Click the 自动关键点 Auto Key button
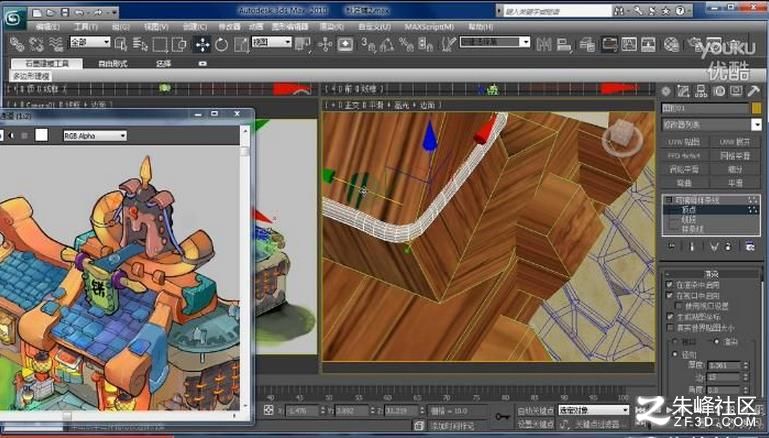The width and height of the screenshot is (769, 438). coord(535,410)
